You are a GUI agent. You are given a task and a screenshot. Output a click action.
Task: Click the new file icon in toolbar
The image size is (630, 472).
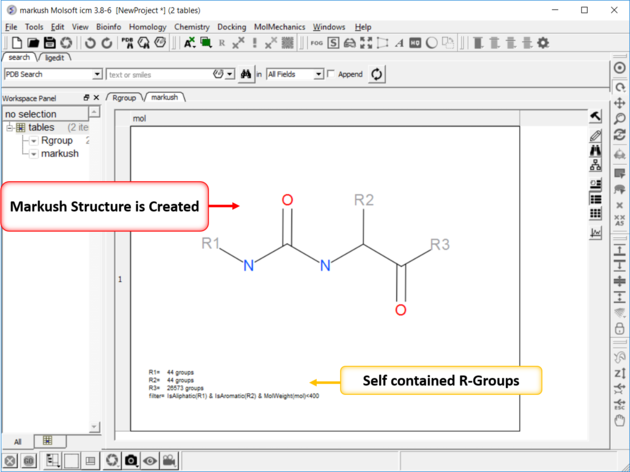(14, 43)
